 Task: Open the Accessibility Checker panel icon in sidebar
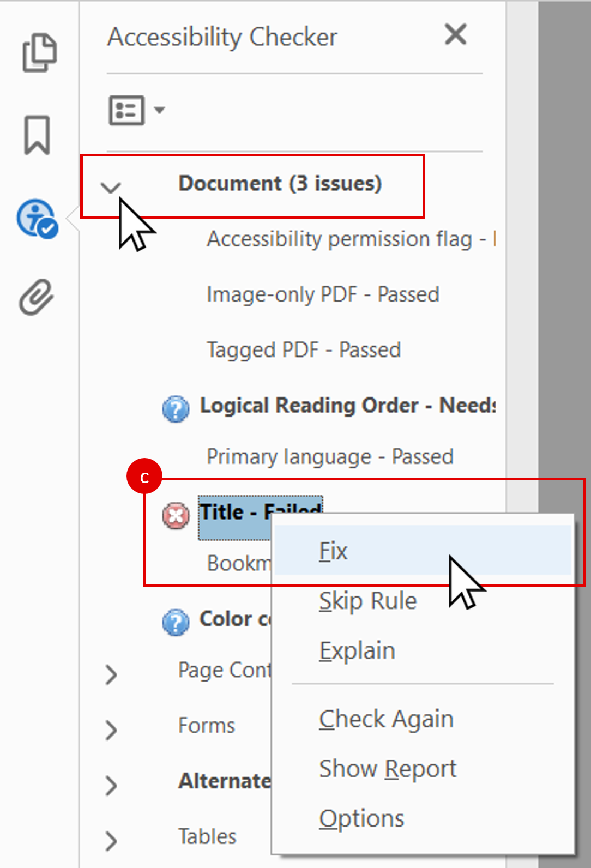(36, 218)
